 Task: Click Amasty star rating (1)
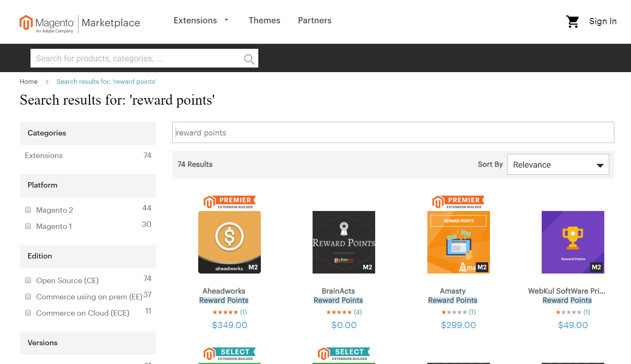pyautogui.click(x=458, y=312)
